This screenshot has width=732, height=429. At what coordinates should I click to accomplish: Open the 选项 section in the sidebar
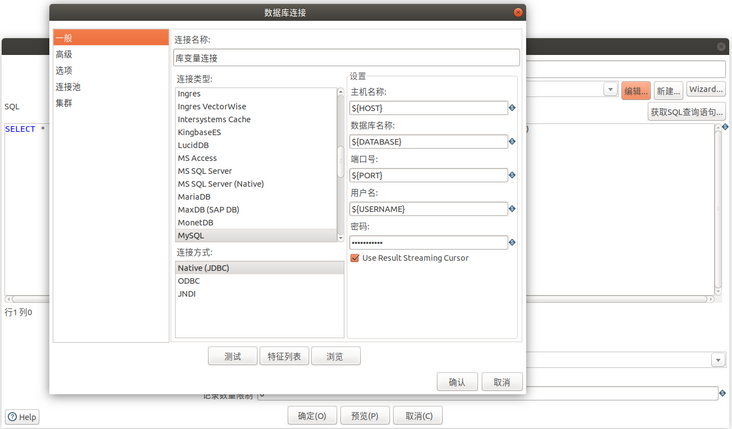(x=64, y=71)
